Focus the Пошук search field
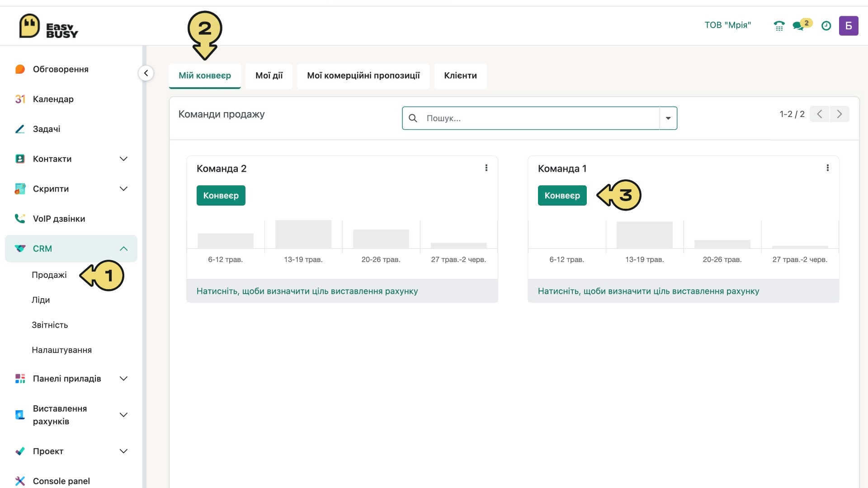Viewport: 868px width, 488px height. [x=539, y=118]
